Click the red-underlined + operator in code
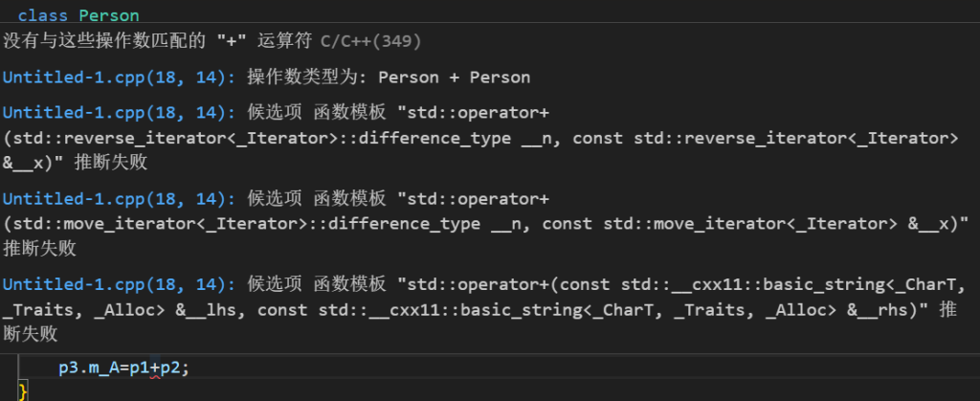This screenshot has height=401, width=980. coord(155,368)
